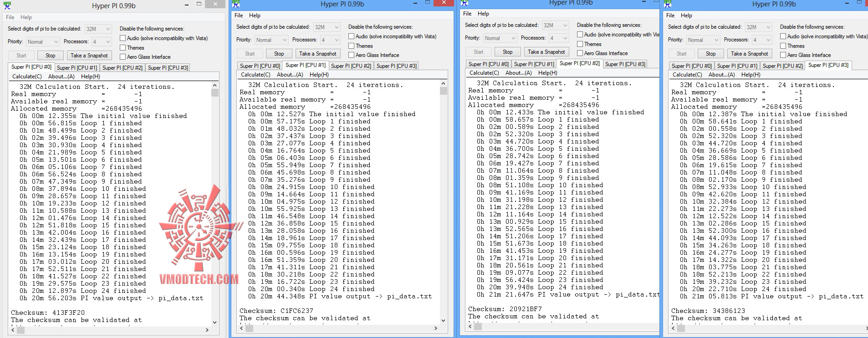Click the Hyper PI icon in the leftmost window's title bar
868x338 pixels.
point(7,5)
